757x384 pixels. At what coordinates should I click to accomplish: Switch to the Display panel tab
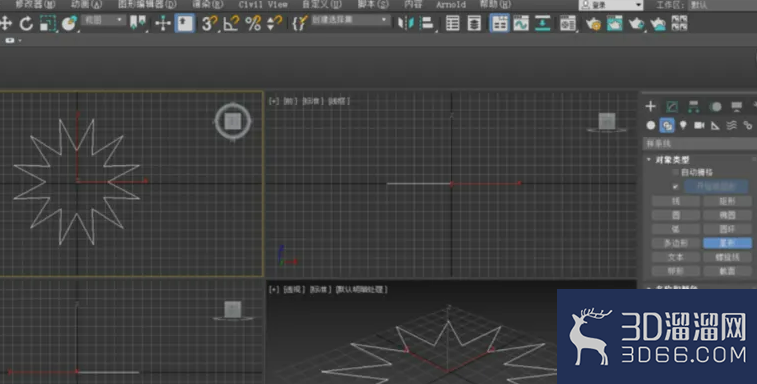[x=737, y=106]
